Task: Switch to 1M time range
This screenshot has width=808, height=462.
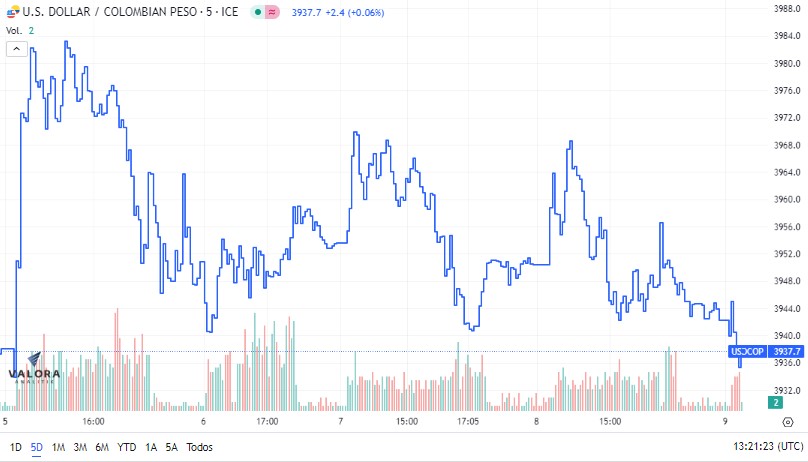Action: [x=58, y=447]
